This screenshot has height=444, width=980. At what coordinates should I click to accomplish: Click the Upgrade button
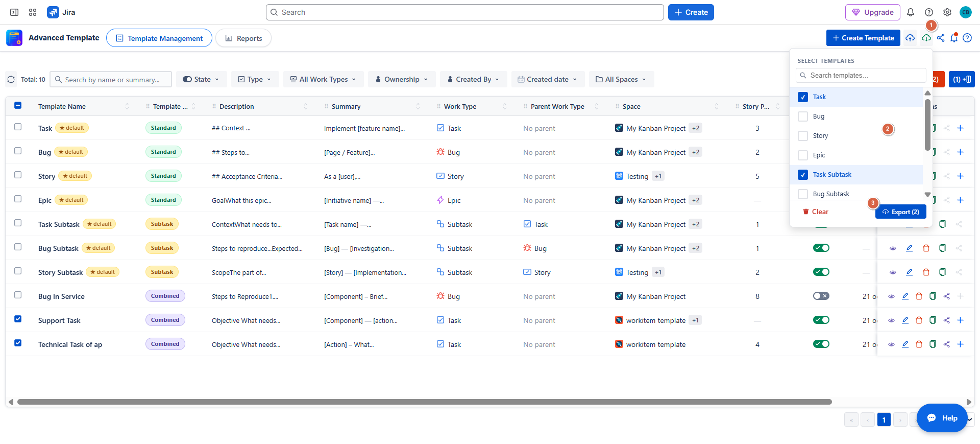pos(873,12)
